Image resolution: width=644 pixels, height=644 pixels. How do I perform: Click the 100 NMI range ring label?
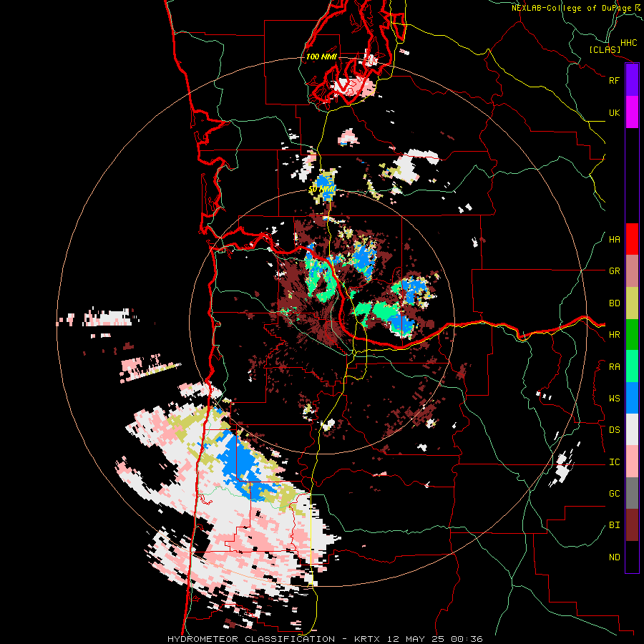tap(321, 57)
